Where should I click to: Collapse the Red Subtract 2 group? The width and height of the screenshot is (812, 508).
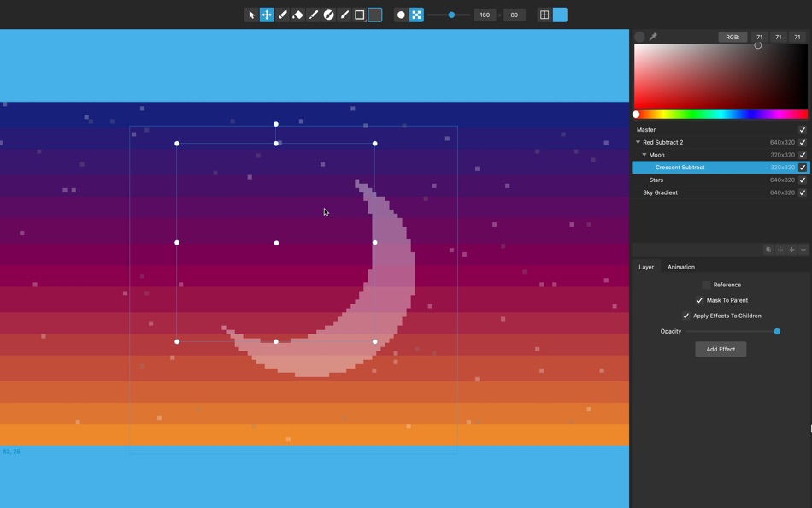pyautogui.click(x=637, y=142)
